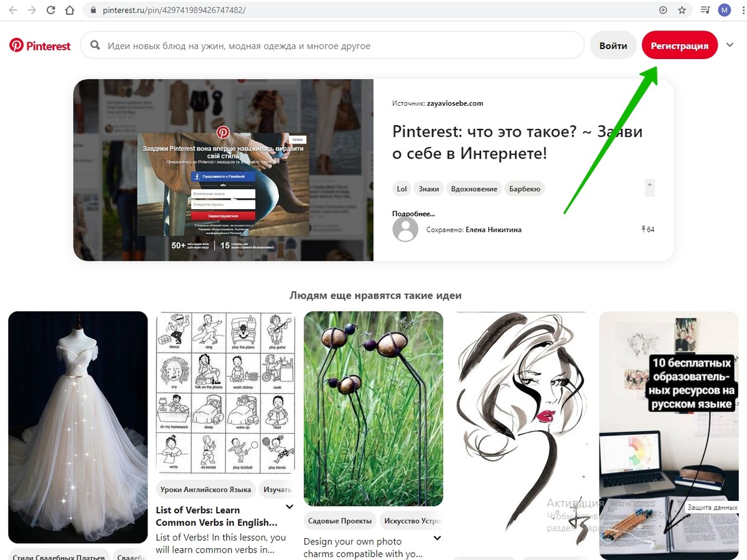747x560 pixels.
Task: Open the verbs worksheet pin image
Action: (x=225, y=393)
